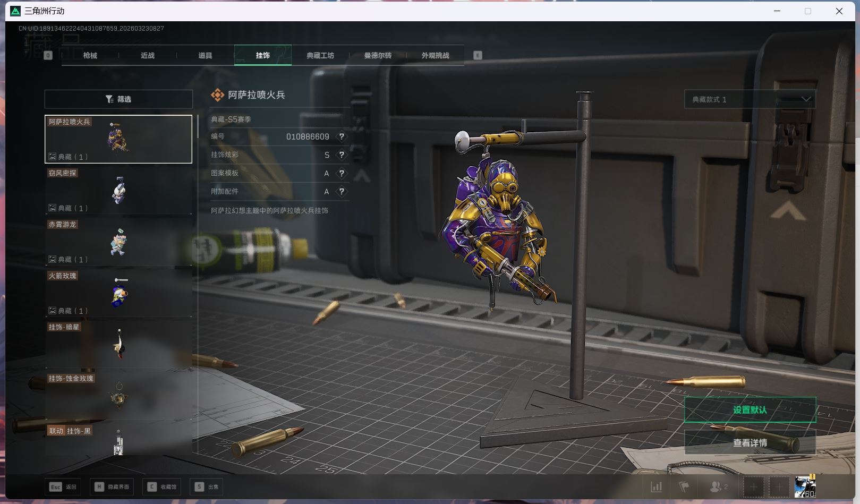Open the friends list icon
The image size is (860, 504).
point(717,486)
